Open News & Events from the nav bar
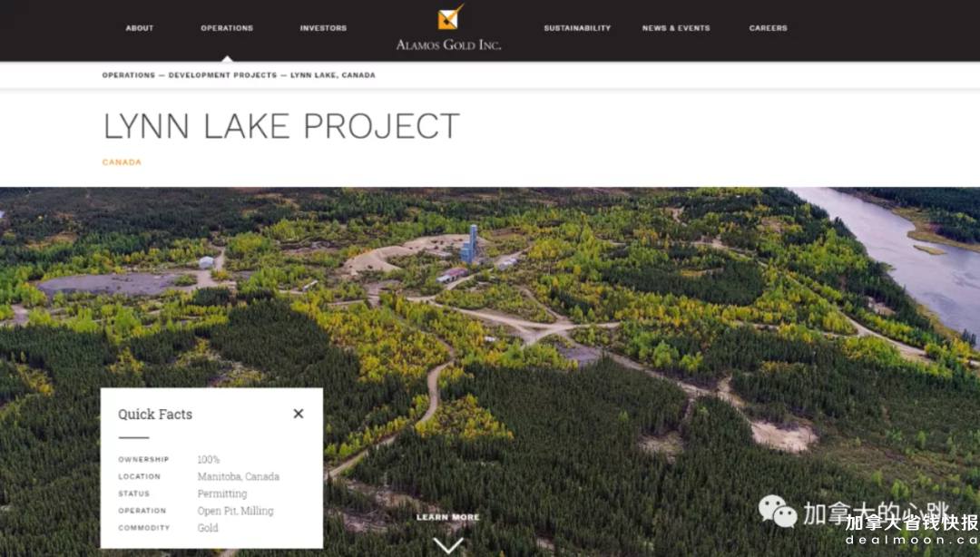 (676, 28)
